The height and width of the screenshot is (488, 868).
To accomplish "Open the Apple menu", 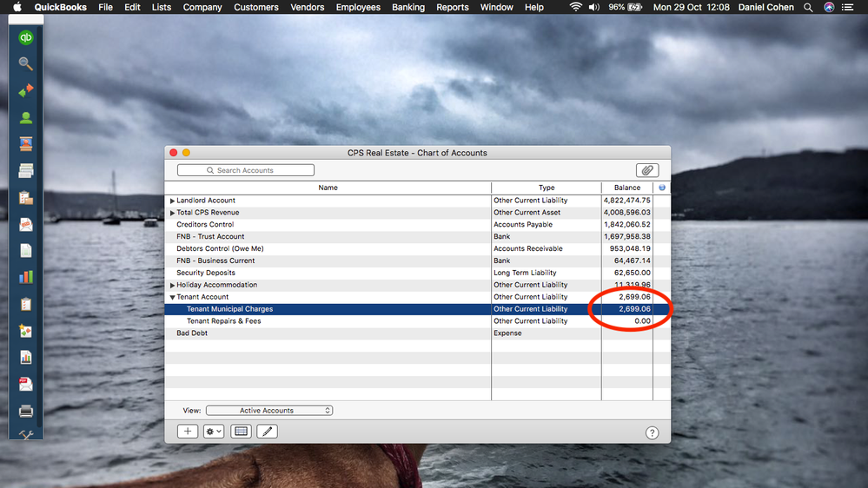I will (17, 7).
